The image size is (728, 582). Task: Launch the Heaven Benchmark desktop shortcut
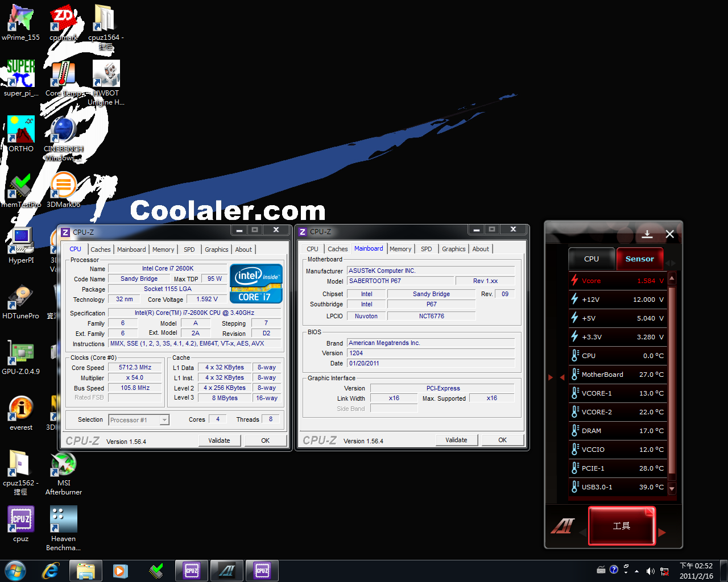(63, 529)
